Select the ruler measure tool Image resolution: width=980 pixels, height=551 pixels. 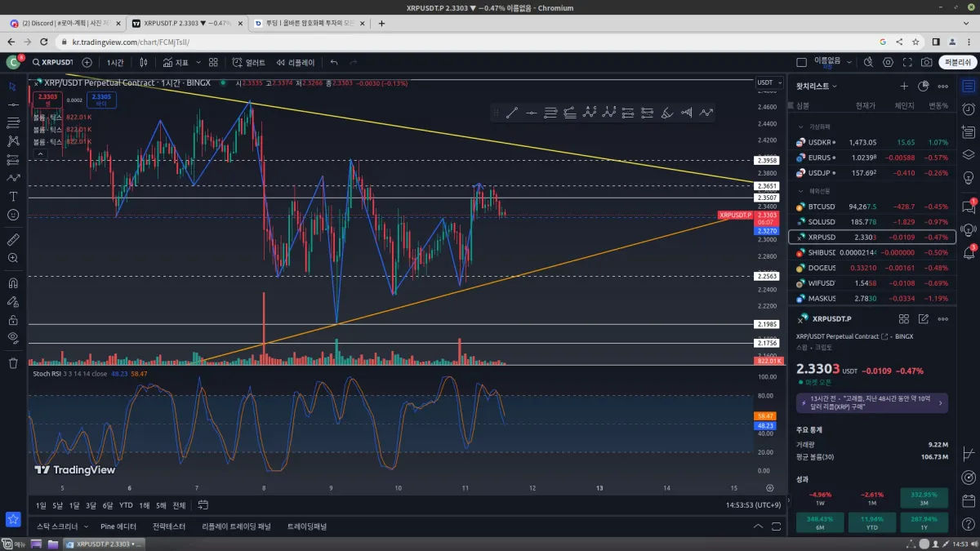coord(13,240)
